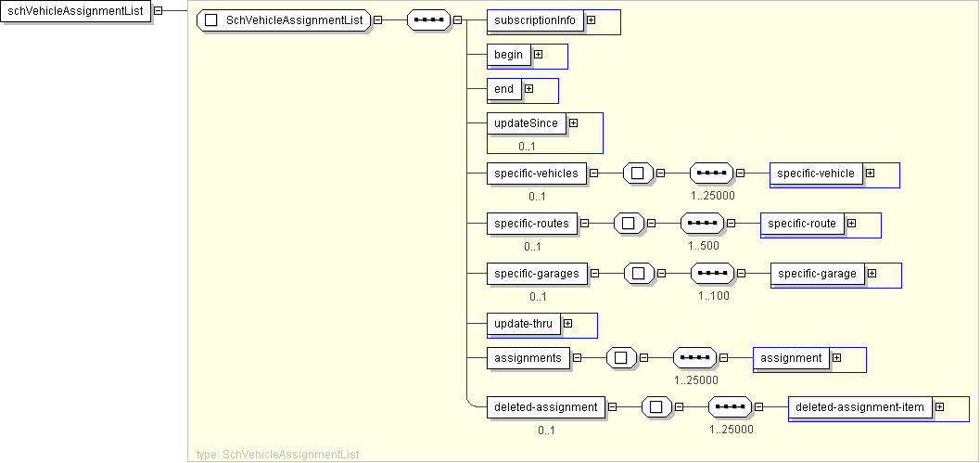Collapse the root schVehicleAssignmentList node

click(x=158, y=11)
